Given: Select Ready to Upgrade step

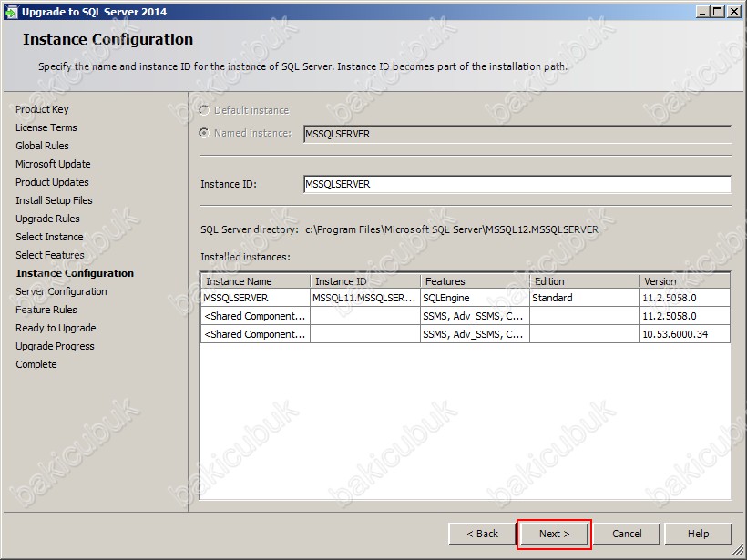Looking at the screenshot, I should pyautogui.click(x=56, y=328).
